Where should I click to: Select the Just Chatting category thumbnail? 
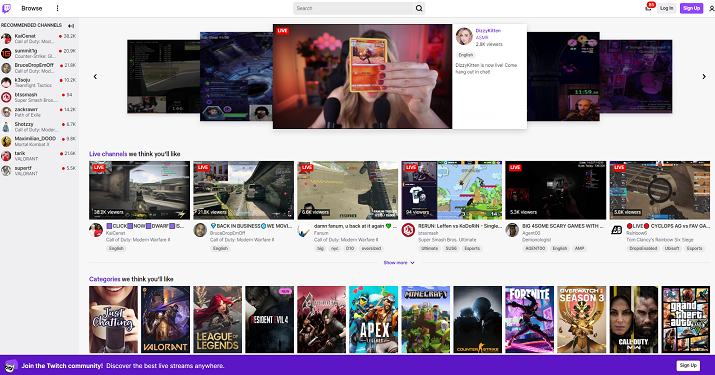point(113,319)
